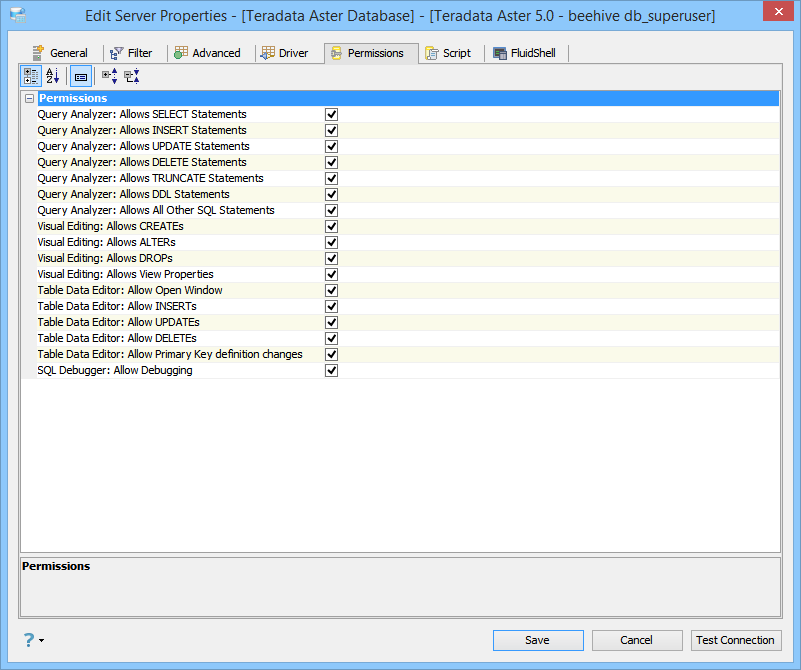The width and height of the screenshot is (801, 670).
Task: Select 'Query Analyzer: Allows DDL Statements' label
Action: coord(133,195)
